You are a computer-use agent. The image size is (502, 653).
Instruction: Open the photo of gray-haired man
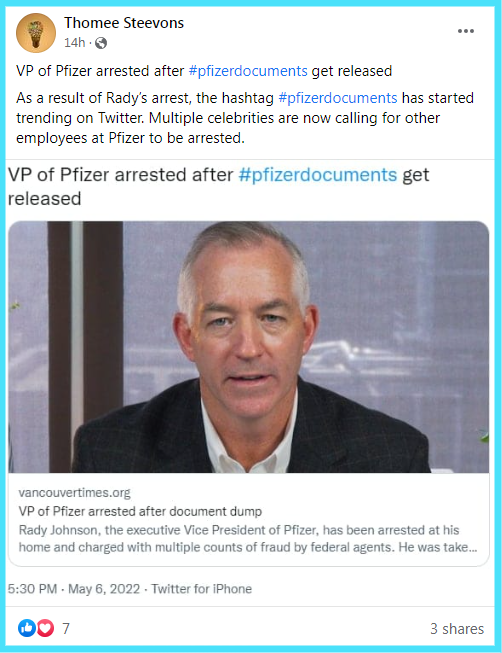point(249,347)
